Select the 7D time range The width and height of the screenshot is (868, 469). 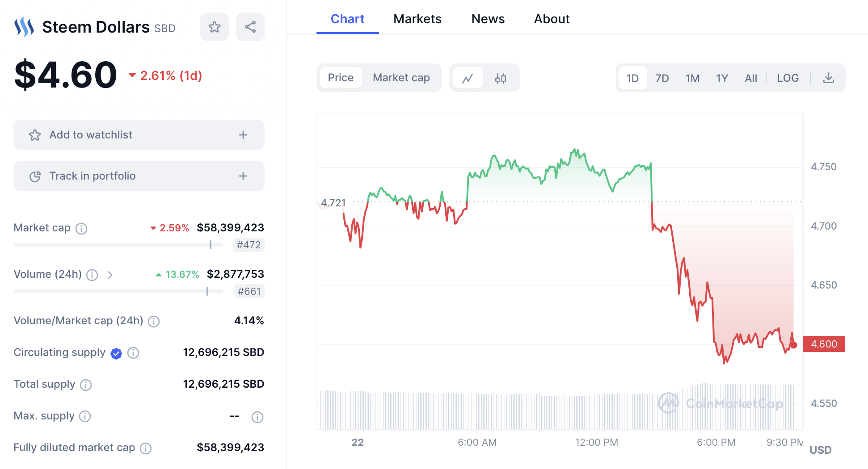click(662, 79)
